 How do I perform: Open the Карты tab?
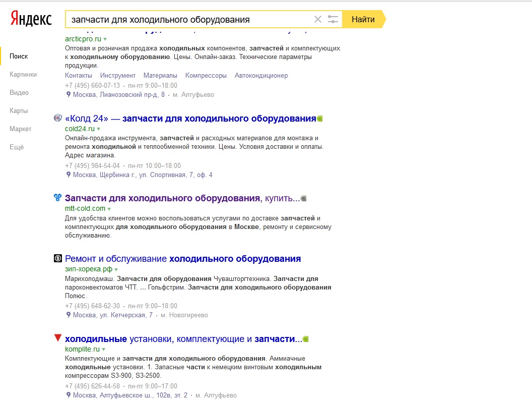(x=19, y=111)
